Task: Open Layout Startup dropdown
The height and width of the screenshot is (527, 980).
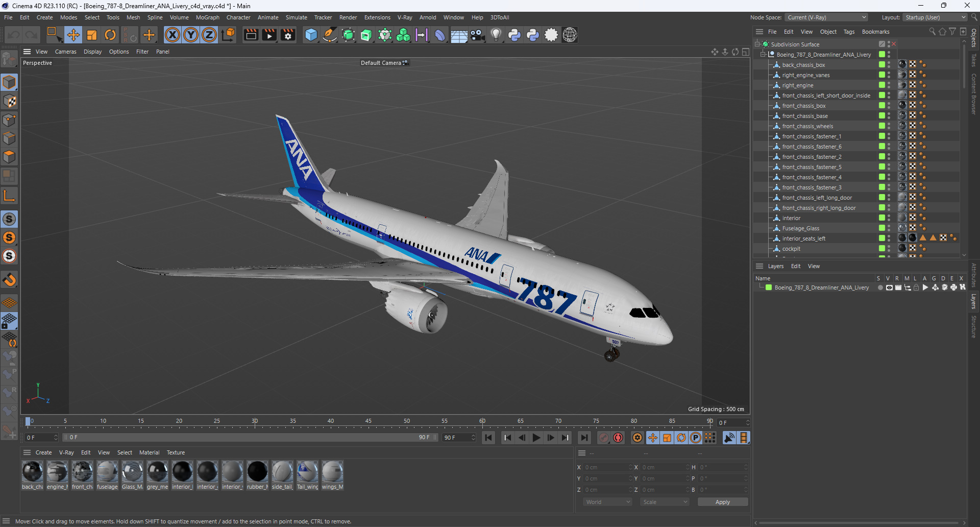Action: (x=935, y=17)
